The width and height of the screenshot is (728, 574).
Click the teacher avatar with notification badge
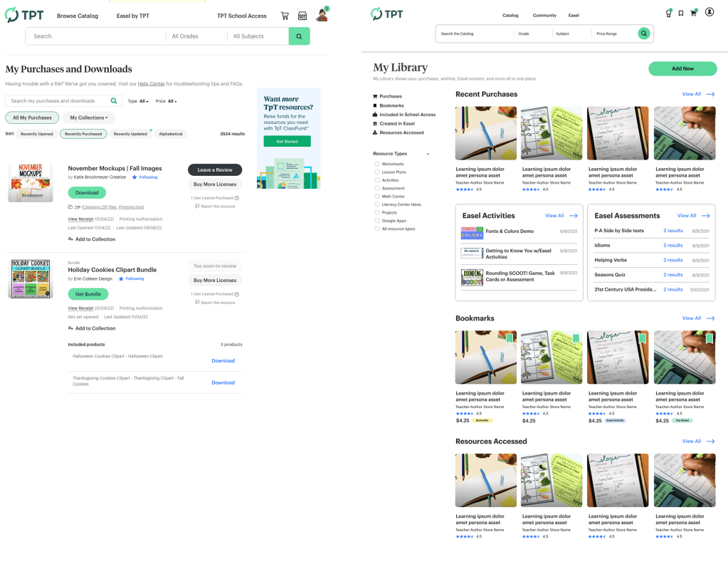(322, 15)
